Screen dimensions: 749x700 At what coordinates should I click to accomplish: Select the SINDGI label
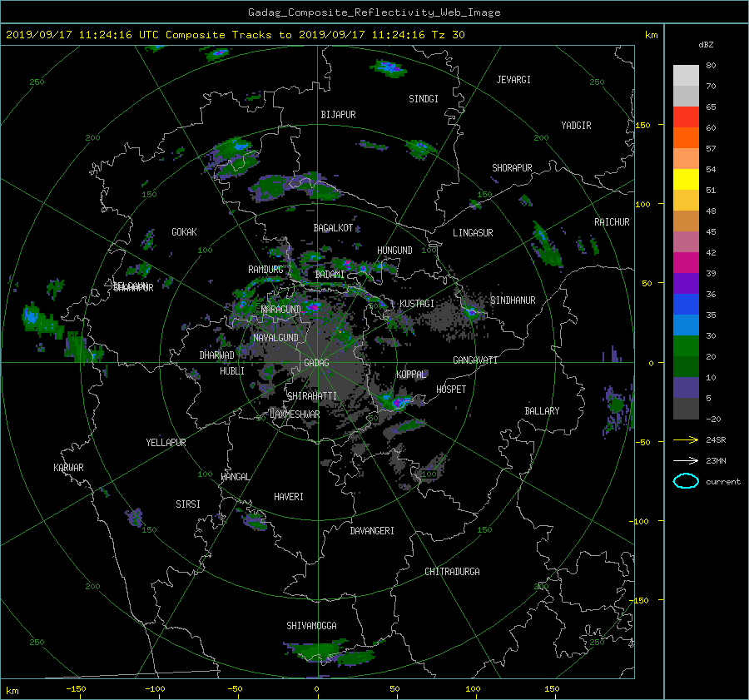424,99
